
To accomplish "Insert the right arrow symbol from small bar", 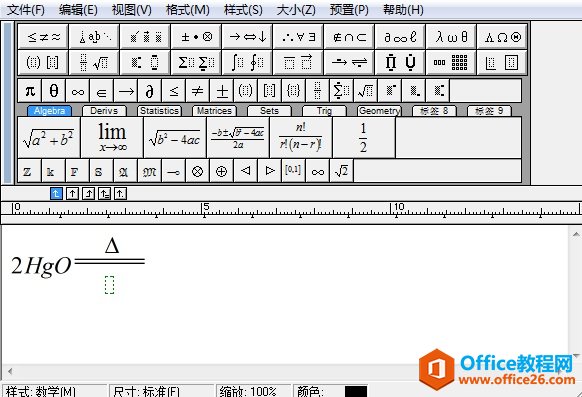I will tap(125, 91).
